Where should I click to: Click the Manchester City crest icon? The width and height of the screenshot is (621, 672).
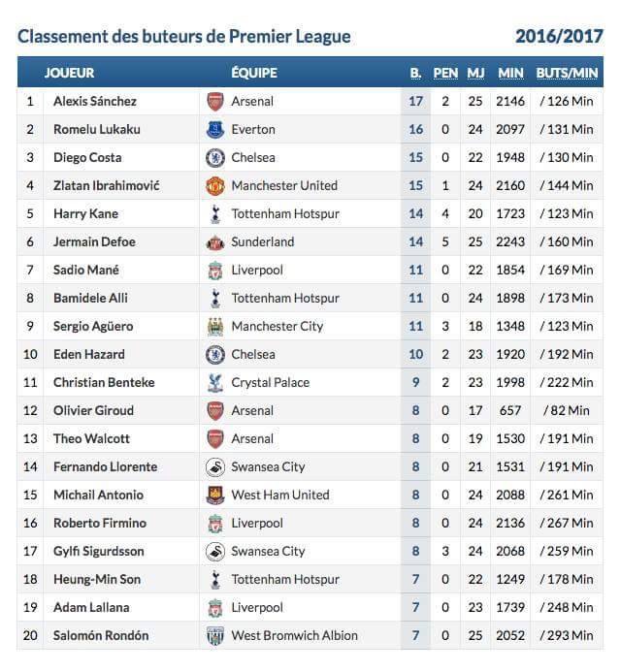point(215,327)
